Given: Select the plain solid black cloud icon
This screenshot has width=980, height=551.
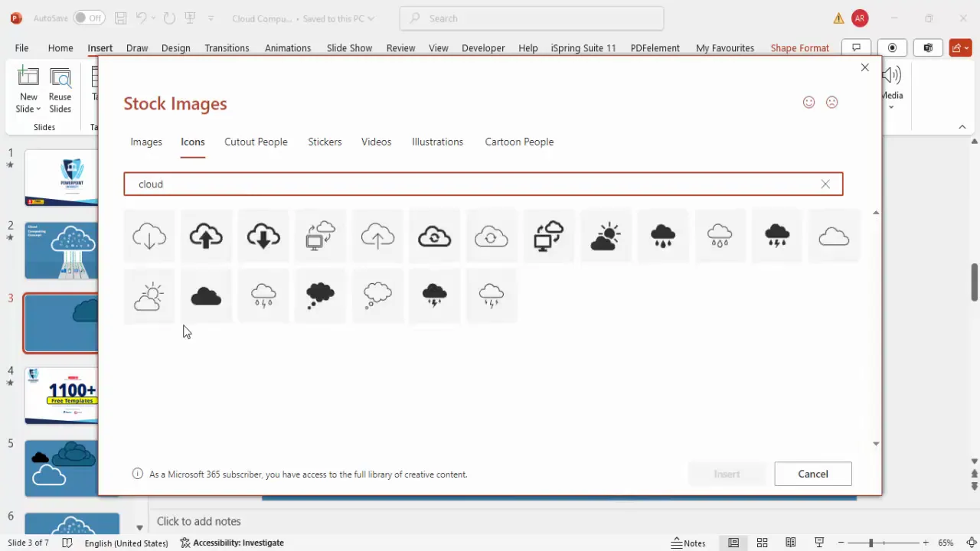Looking at the screenshot, I should 206,296.
